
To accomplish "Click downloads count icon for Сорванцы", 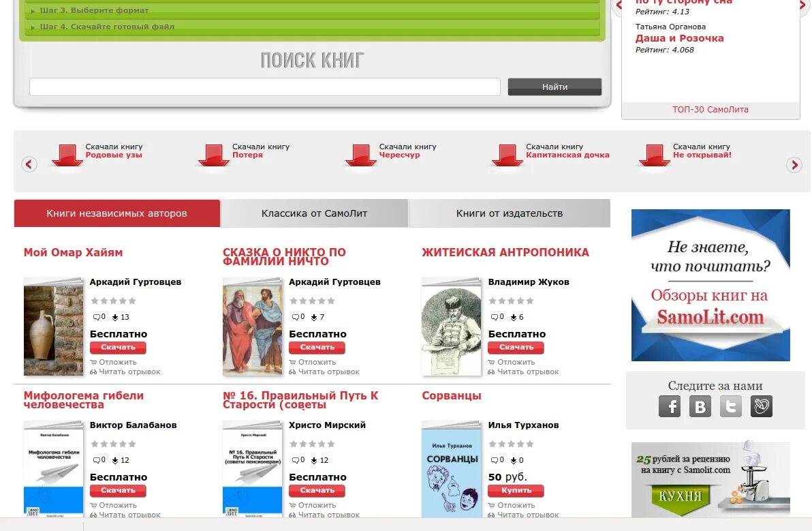I will pos(513,460).
